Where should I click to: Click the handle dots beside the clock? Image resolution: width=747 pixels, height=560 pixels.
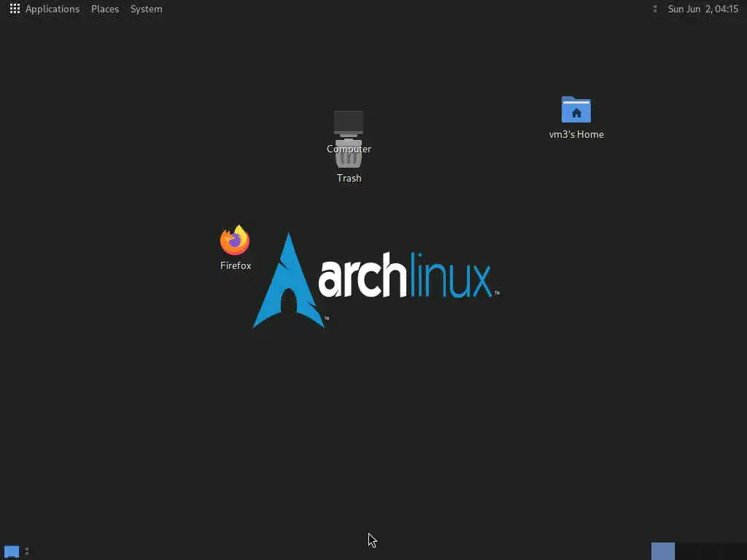click(x=655, y=9)
